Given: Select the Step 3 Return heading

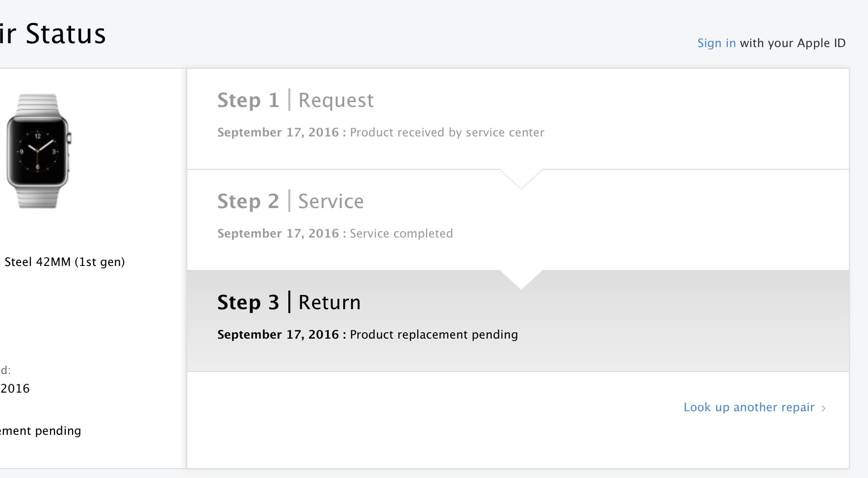Looking at the screenshot, I should pos(289,302).
